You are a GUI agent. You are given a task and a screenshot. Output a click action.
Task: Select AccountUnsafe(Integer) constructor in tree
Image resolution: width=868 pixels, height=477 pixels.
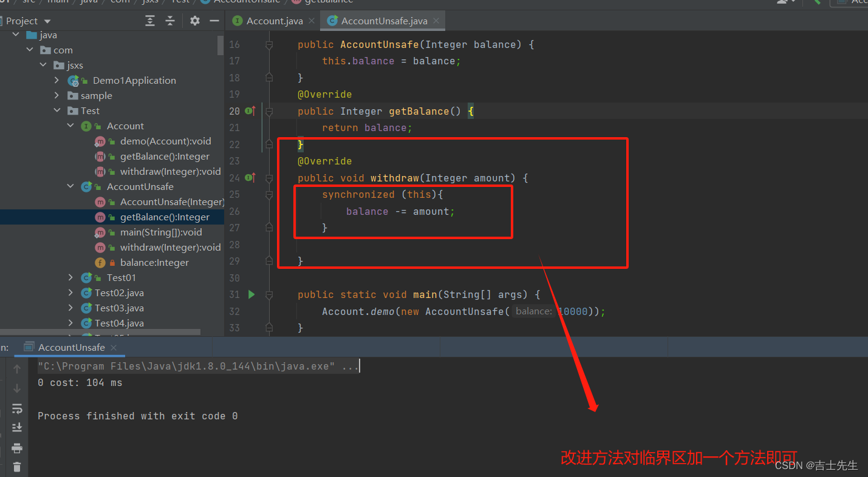click(x=173, y=202)
